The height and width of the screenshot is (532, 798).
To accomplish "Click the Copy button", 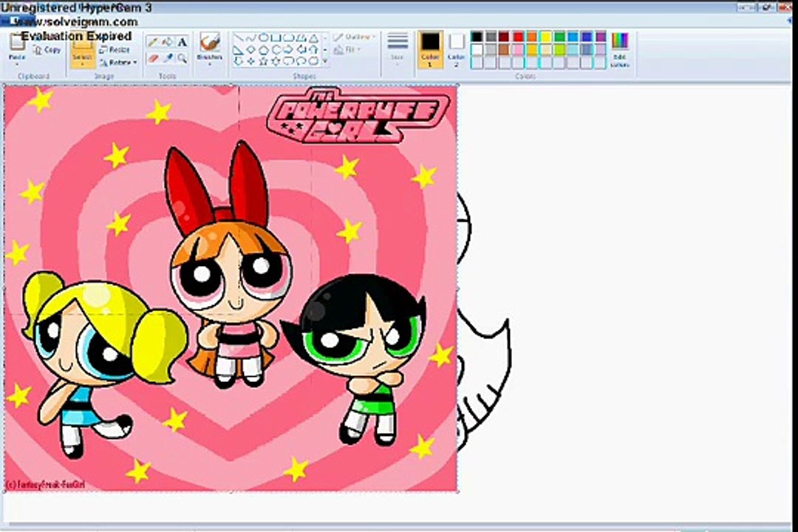I will pos(47,50).
